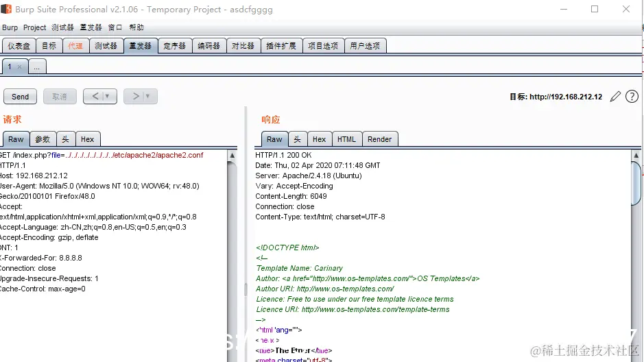The height and width of the screenshot is (362, 644).
Task: Click the Cache-Control: max-age=0 line
Action: [43, 289]
